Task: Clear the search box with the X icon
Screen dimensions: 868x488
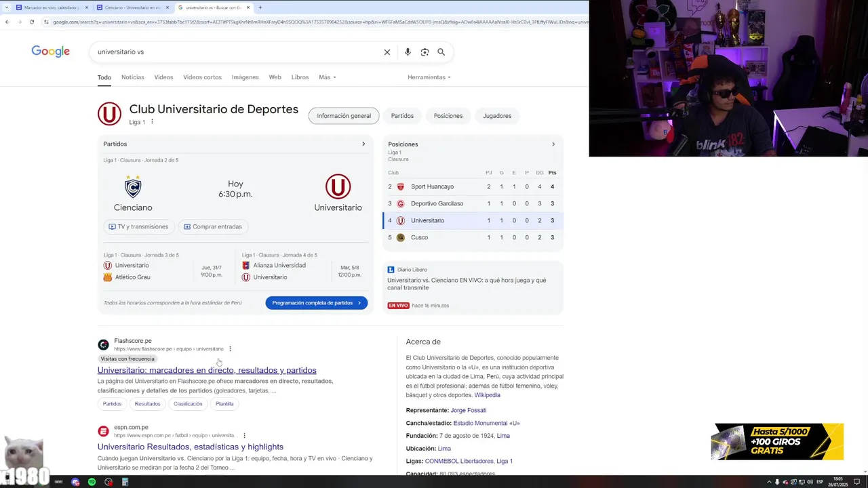Action: pos(387,52)
